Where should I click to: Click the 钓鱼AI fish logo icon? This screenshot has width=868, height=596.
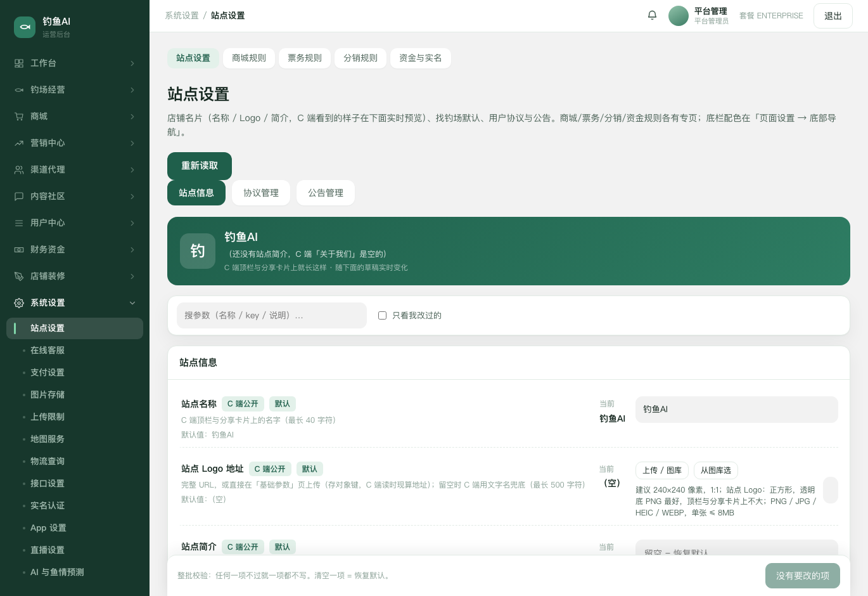tap(25, 27)
